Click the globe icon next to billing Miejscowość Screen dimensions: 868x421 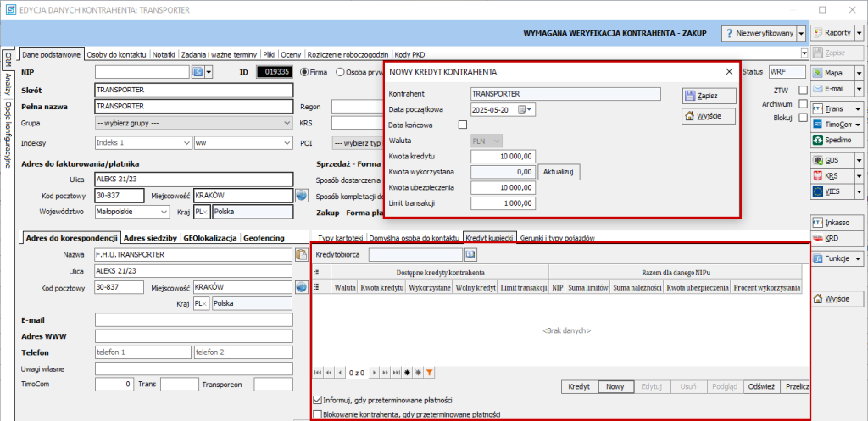[301, 196]
